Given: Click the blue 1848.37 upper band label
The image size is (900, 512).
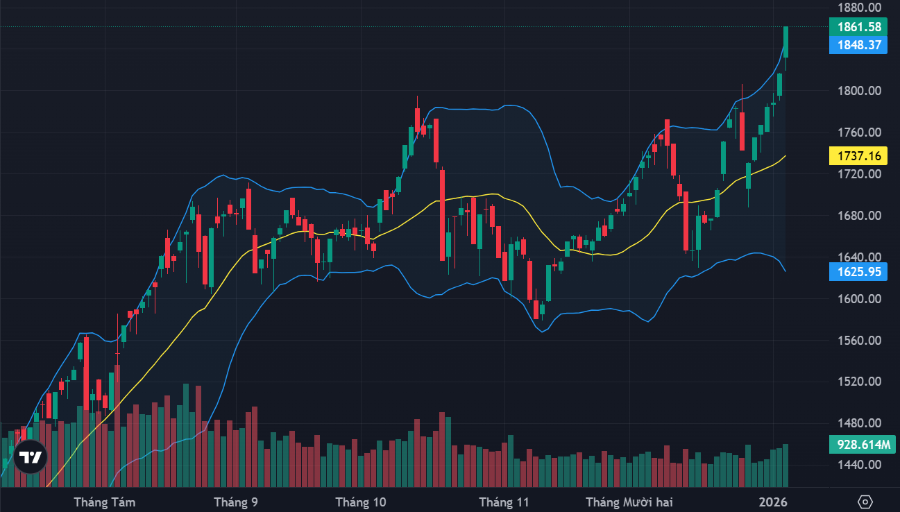Looking at the screenshot, I should pyautogui.click(x=859, y=45).
